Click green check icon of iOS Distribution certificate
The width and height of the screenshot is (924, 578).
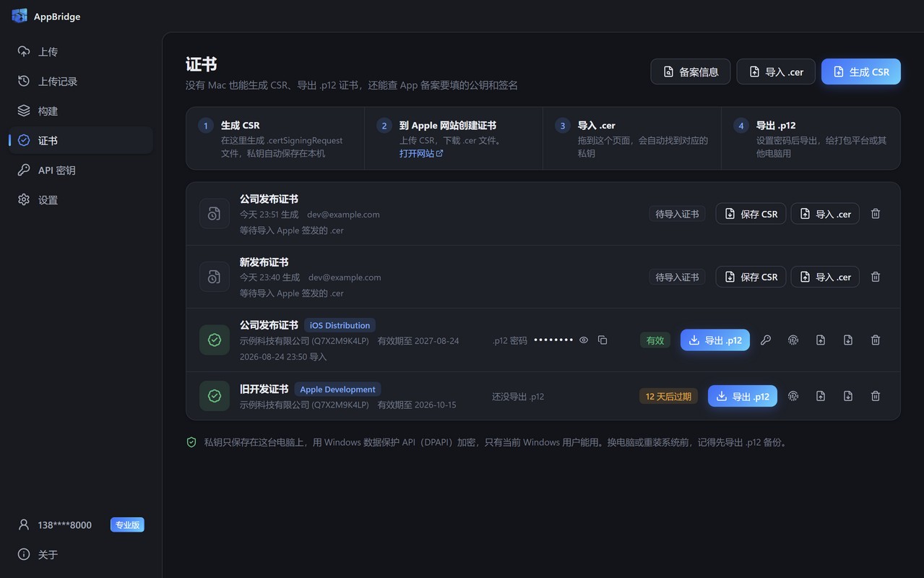click(215, 340)
